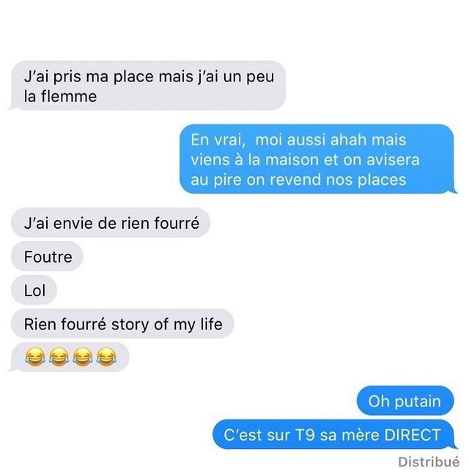The width and height of the screenshot is (469, 476).
Task: Tap the "C'est sur T9 sa mère DIRECT" bubble
Action: [x=335, y=434]
